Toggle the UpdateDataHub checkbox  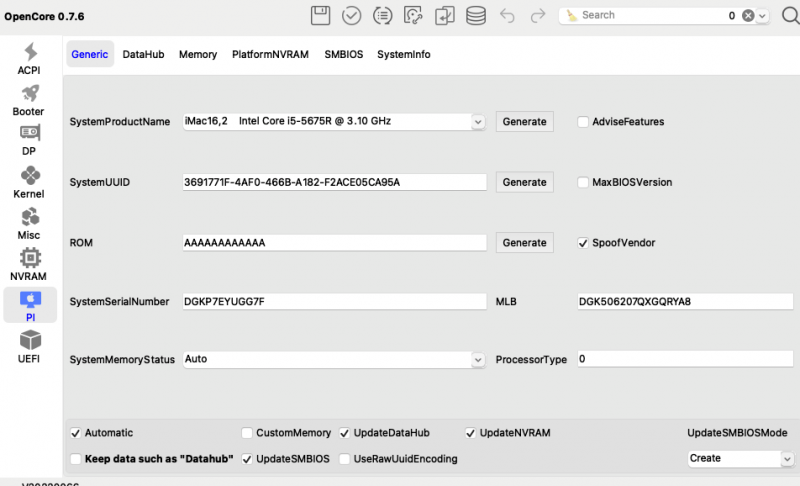click(344, 433)
